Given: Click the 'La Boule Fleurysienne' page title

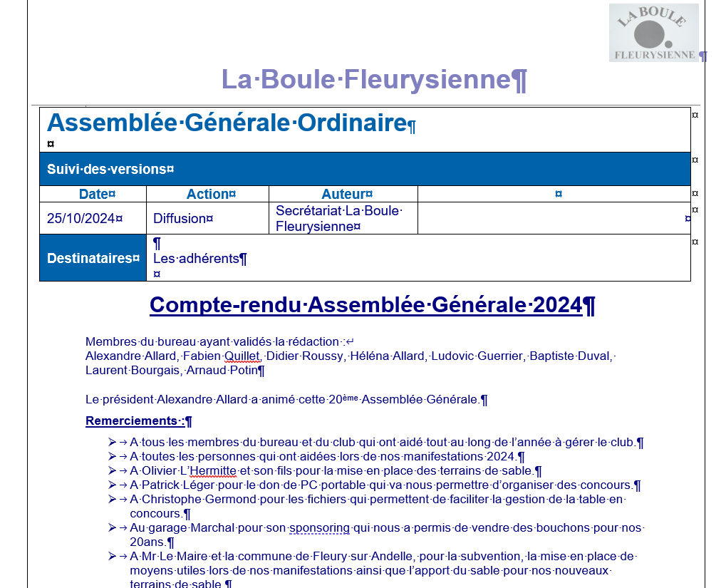Looking at the screenshot, I should [373, 79].
